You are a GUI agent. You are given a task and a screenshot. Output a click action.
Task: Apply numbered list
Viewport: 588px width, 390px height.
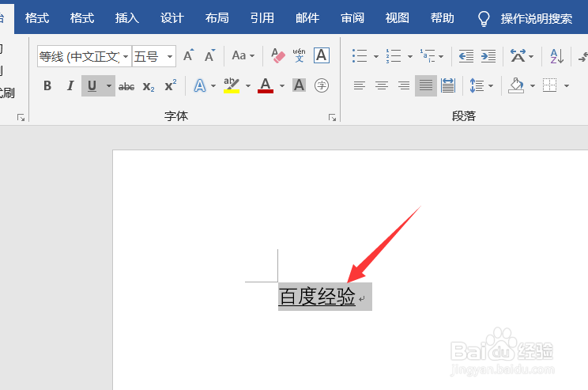[394, 56]
